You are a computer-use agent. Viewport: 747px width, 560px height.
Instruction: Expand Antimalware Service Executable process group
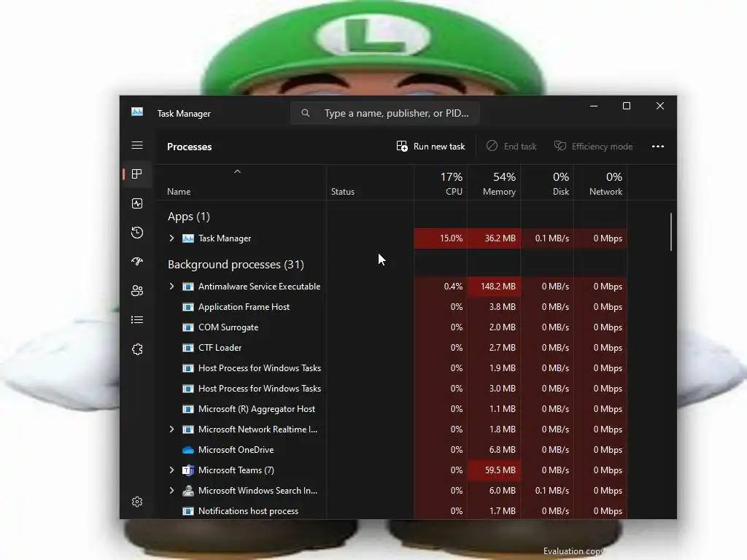[171, 286]
